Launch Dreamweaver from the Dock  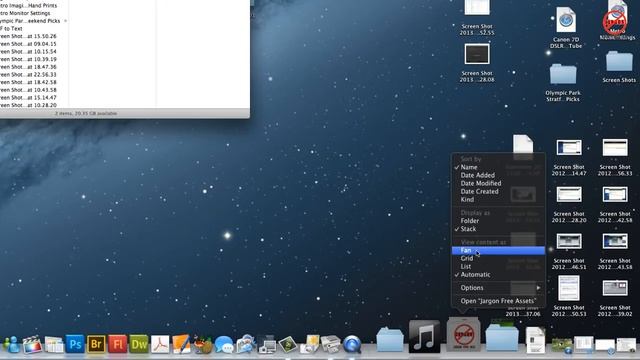coord(139,344)
